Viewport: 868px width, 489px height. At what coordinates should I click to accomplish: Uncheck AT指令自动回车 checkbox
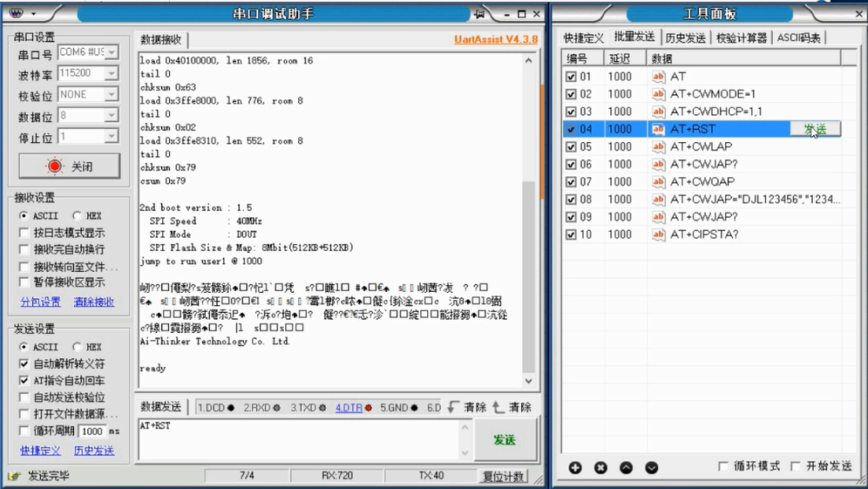coord(24,380)
